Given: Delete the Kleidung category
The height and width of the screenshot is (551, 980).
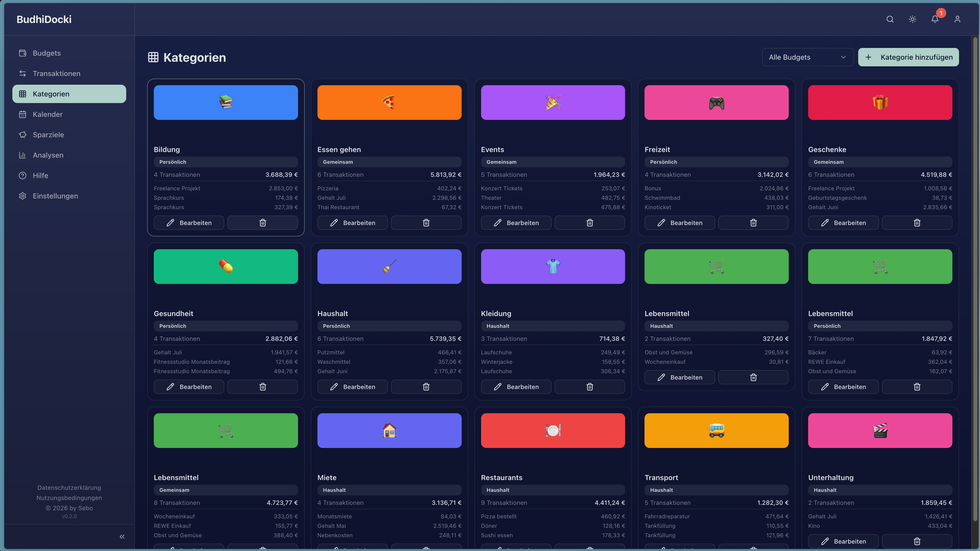Looking at the screenshot, I should (x=590, y=387).
